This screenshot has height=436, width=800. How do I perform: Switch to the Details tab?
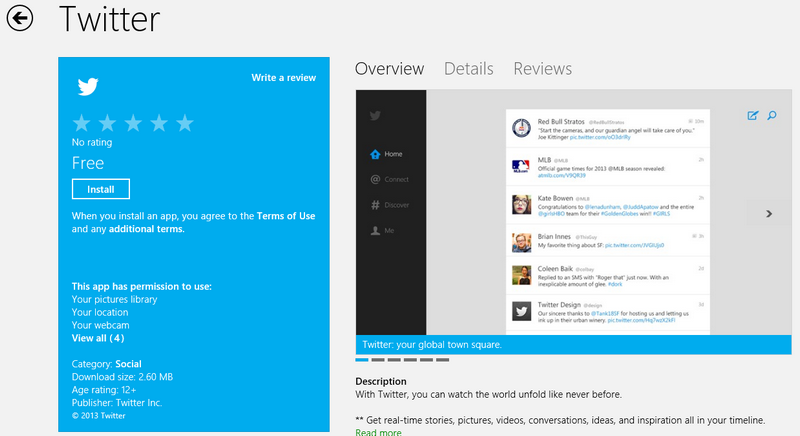[x=468, y=69]
